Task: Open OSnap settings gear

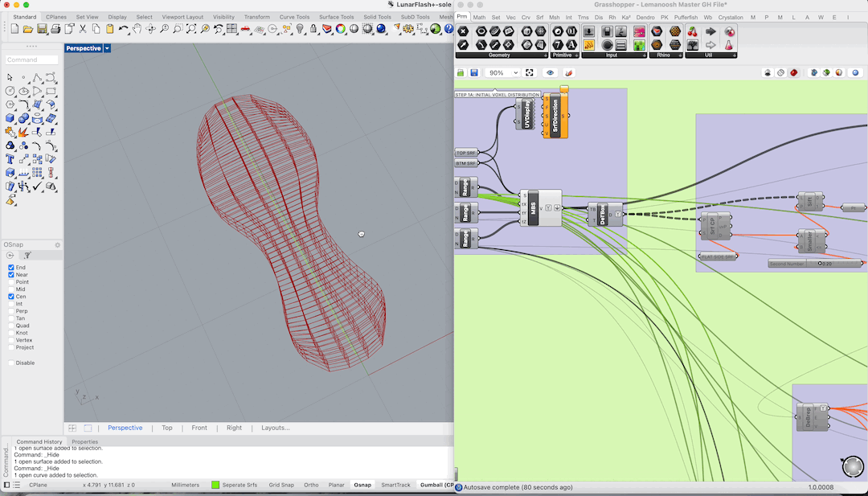Action: tap(57, 244)
